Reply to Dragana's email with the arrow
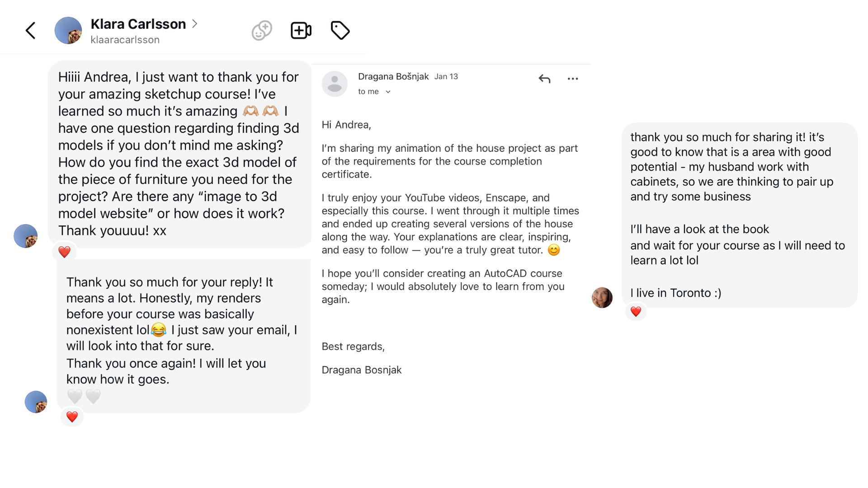This screenshot has width=868, height=488. (x=544, y=79)
